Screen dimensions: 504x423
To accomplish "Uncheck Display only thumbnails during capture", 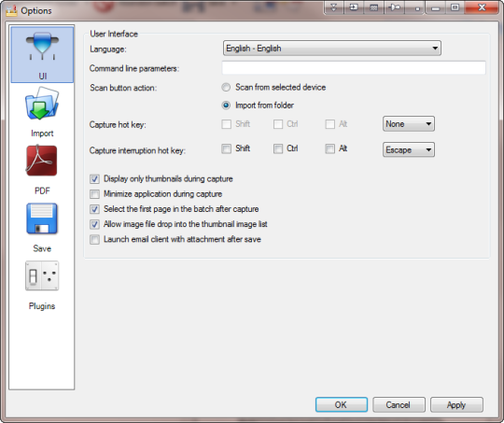I will [x=94, y=179].
